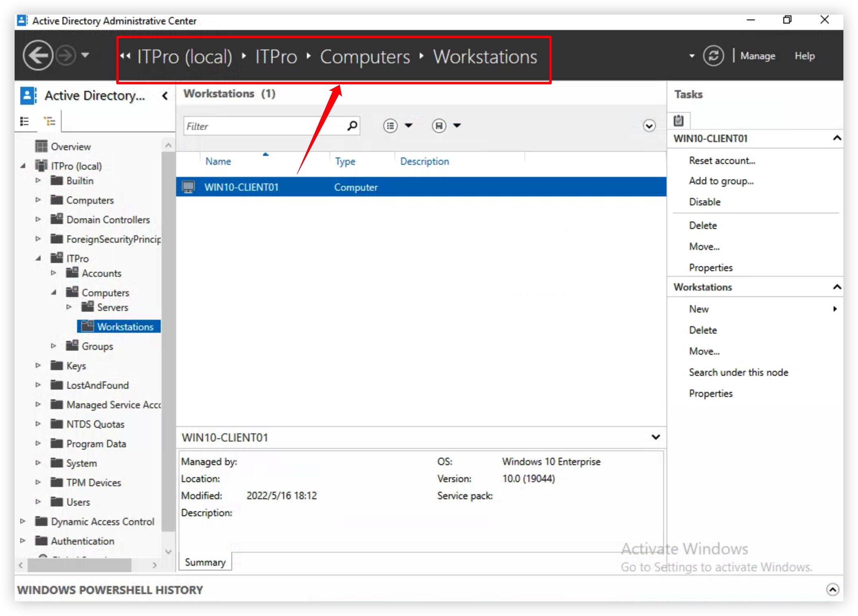Viewport: 858px width, 616px height.
Task: Open the view options list icon
Action: pyautogui.click(x=390, y=126)
